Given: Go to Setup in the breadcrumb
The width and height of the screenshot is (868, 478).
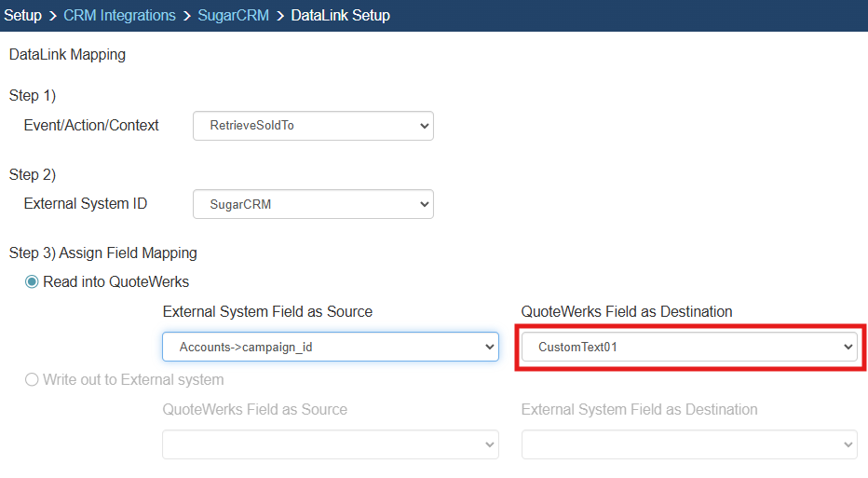Looking at the screenshot, I should click(x=23, y=16).
